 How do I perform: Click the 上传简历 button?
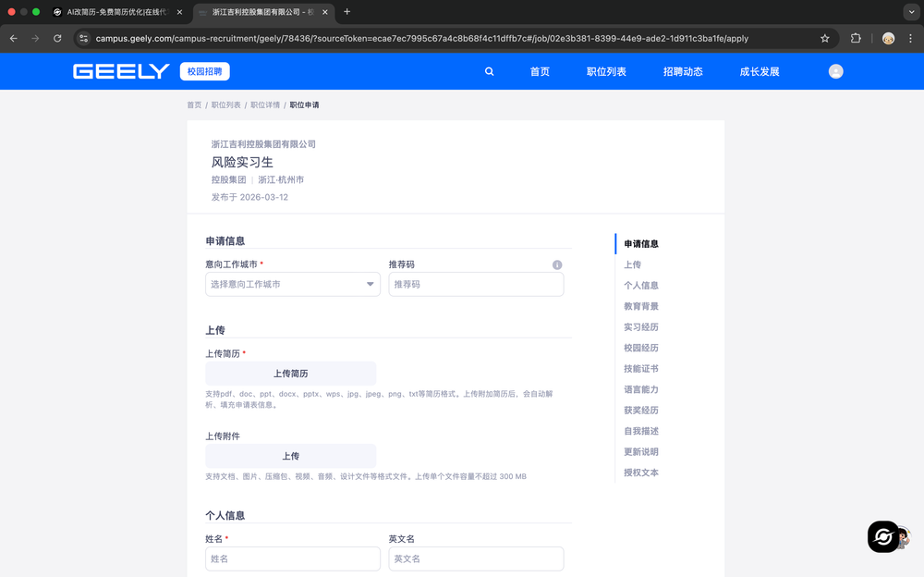[x=290, y=374]
